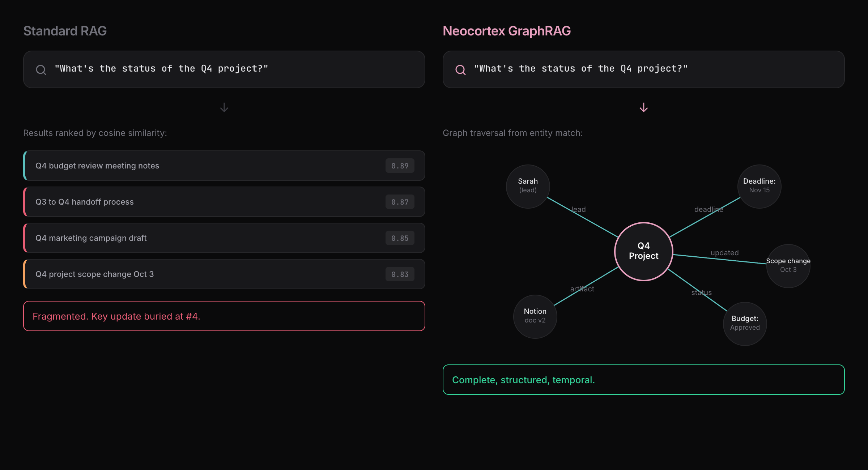This screenshot has height=470, width=868.
Task: Click the gray down arrow under Standard RAG query
Action: pos(224,107)
